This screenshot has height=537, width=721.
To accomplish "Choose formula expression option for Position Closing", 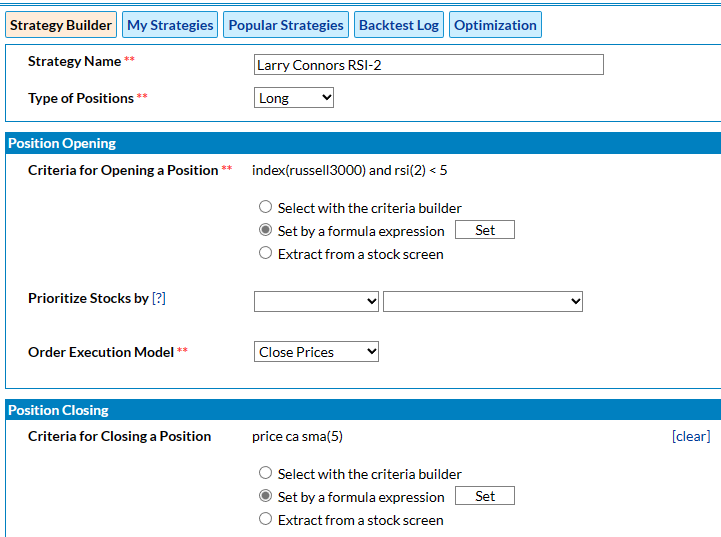I will (265, 496).
